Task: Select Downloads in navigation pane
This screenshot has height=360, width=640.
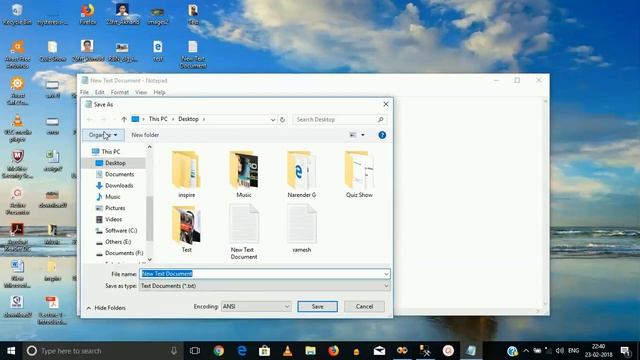Action: 115,186
